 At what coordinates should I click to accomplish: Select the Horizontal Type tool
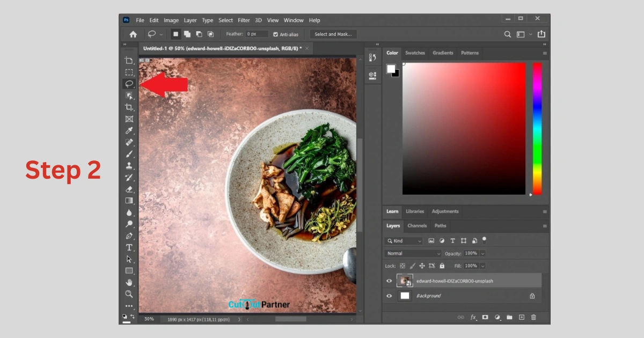tap(129, 247)
